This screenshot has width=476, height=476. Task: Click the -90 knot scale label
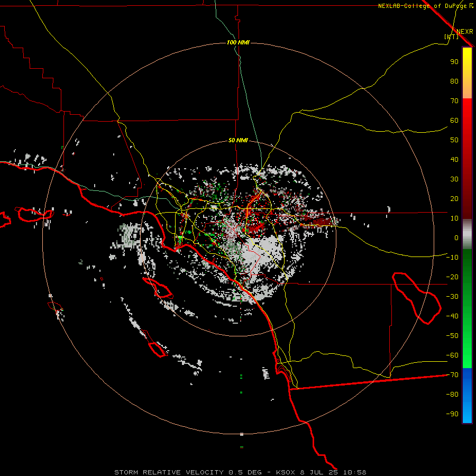click(x=452, y=414)
